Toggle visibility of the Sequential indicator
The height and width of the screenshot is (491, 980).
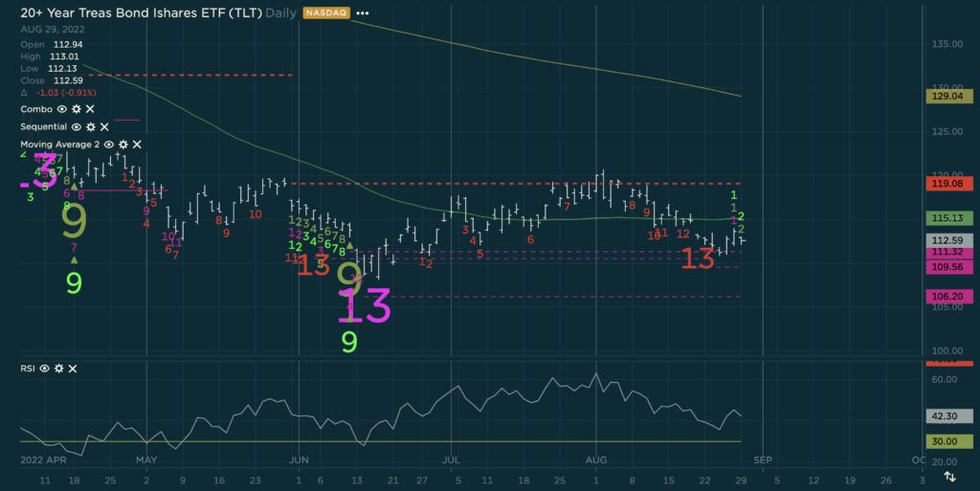pyautogui.click(x=77, y=126)
